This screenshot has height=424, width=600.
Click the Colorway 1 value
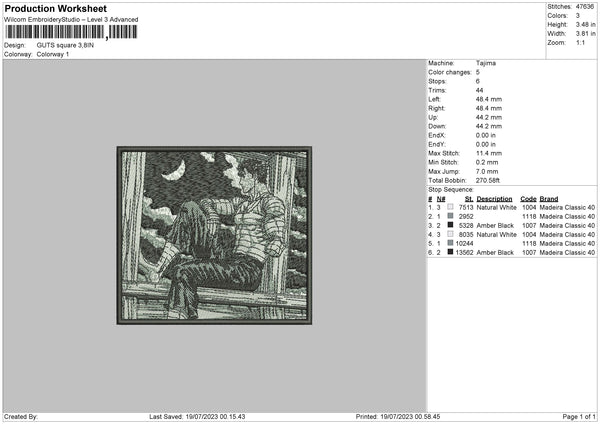point(53,54)
